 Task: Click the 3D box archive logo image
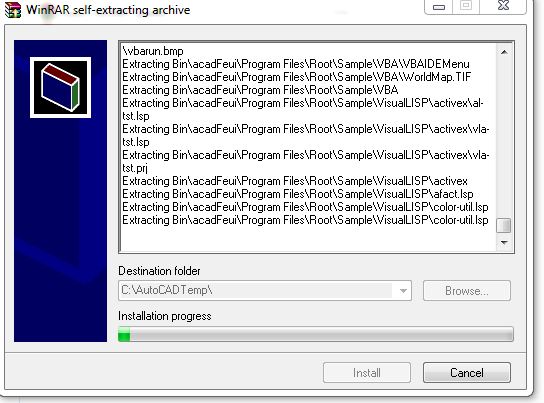pyautogui.click(x=60, y=87)
